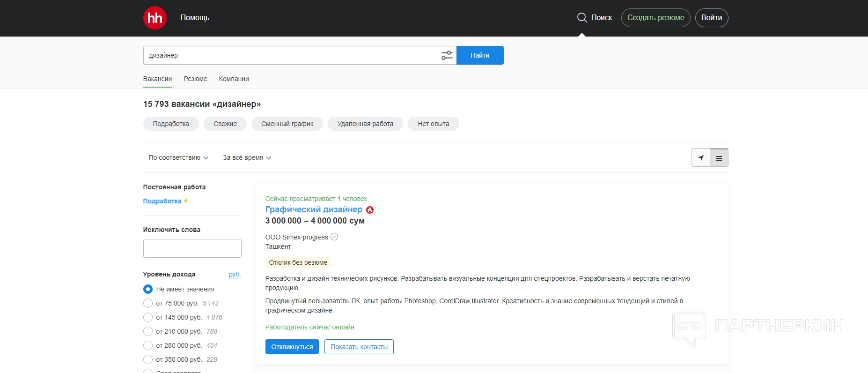
Task: Expand 'По соответствию' sorting dropdown
Action: click(178, 158)
